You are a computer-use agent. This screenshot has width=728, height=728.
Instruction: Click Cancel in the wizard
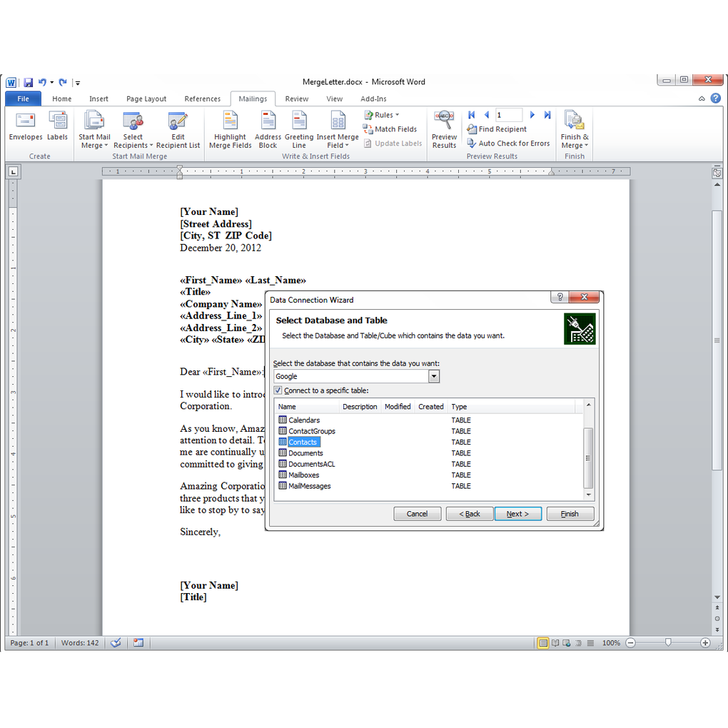(x=417, y=513)
